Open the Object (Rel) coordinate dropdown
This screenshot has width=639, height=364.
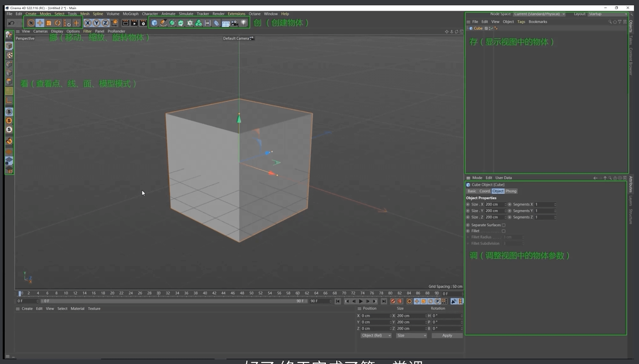pyautogui.click(x=376, y=335)
